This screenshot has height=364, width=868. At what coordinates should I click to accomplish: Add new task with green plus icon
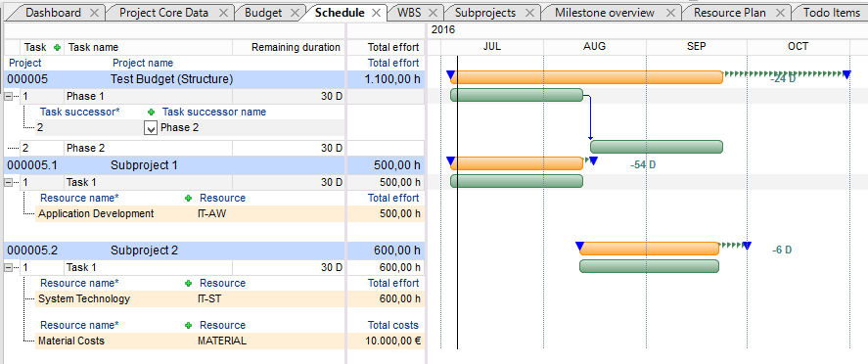(57, 48)
